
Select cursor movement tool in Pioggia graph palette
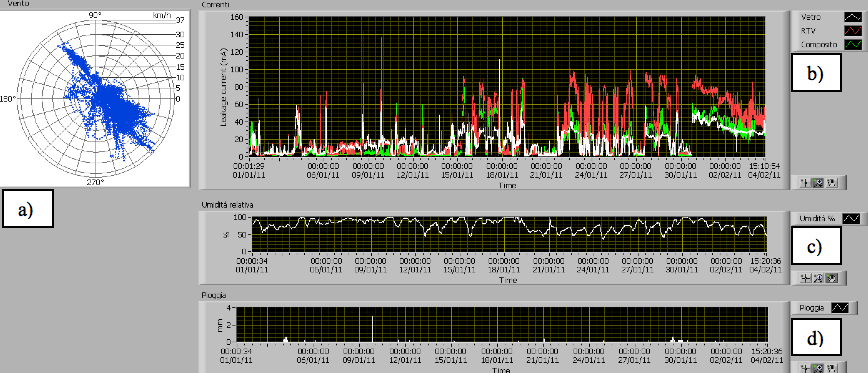[x=805, y=367]
